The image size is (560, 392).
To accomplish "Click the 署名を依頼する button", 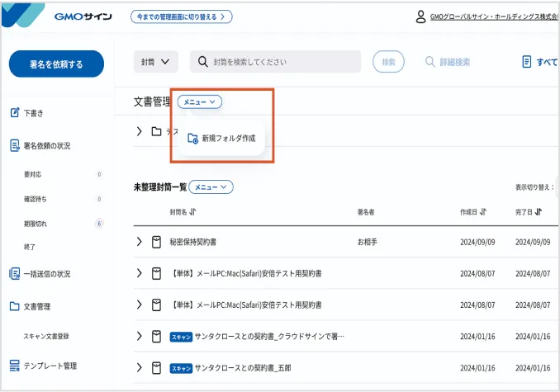I will (x=56, y=64).
